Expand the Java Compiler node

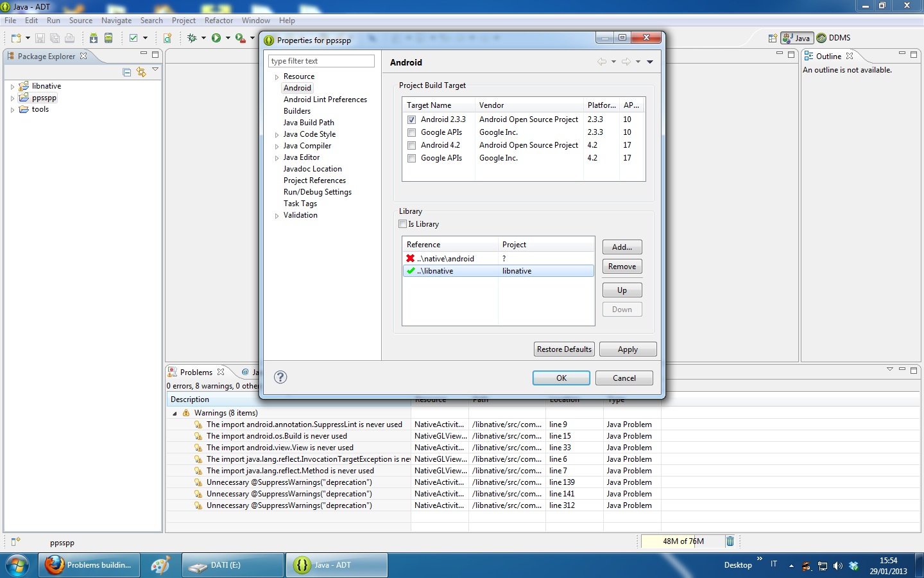[277, 146]
